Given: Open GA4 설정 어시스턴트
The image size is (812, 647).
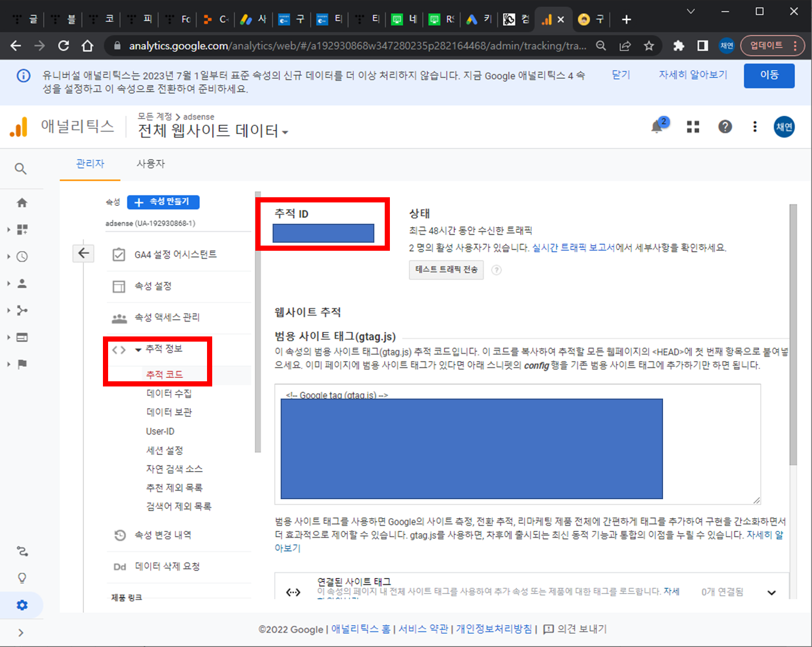Looking at the screenshot, I should [x=175, y=255].
